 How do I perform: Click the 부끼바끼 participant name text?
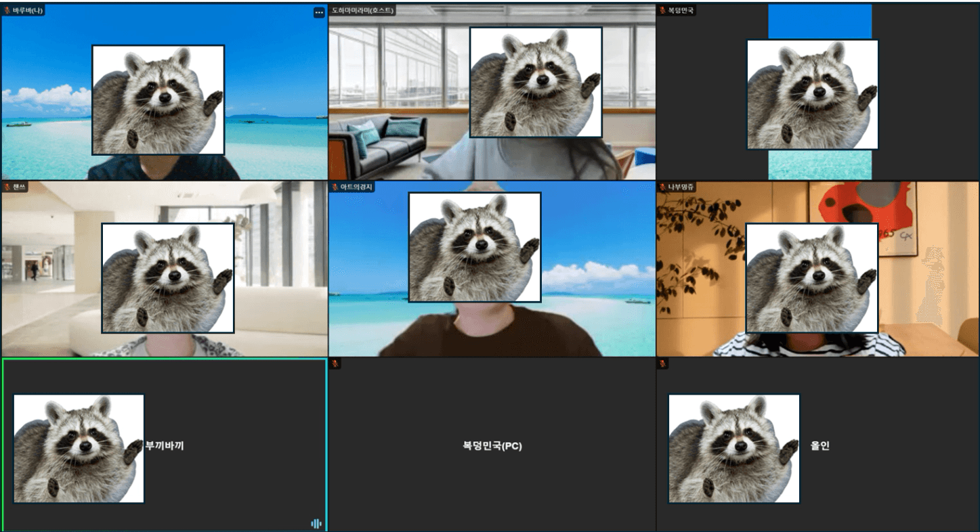pyautogui.click(x=164, y=445)
